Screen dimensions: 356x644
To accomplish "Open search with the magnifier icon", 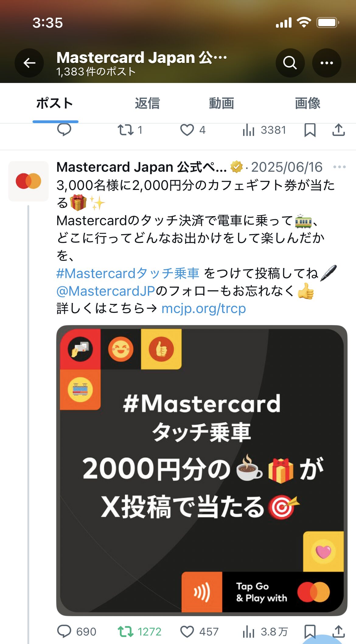I will click(290, 63).
